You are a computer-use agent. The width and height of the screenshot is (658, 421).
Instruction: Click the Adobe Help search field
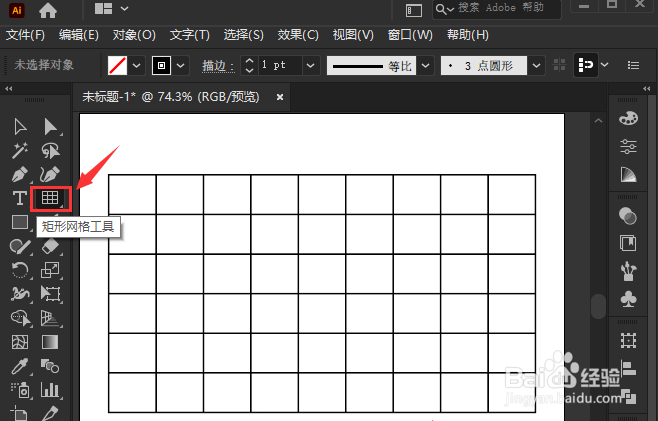point(497,8)
